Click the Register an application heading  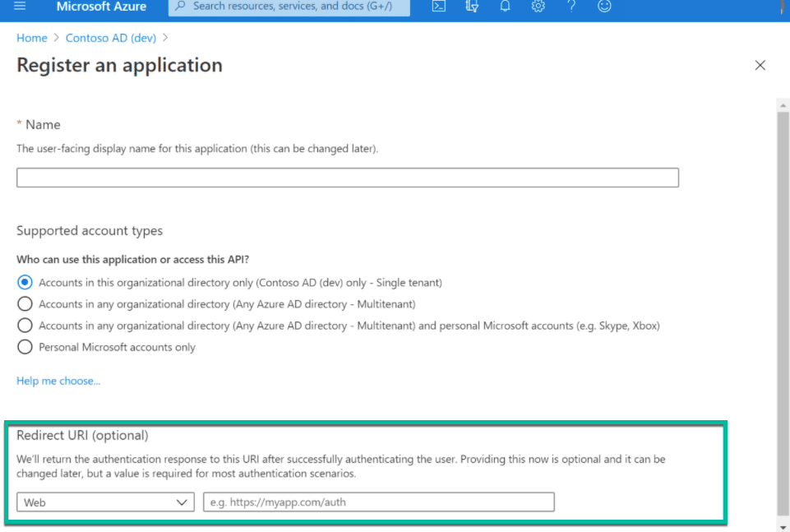coord(119,66)
